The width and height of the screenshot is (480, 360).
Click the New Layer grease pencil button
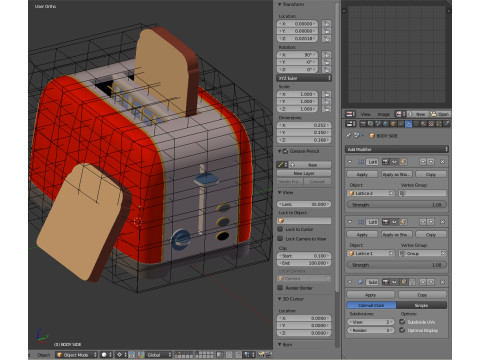[304, 173]
